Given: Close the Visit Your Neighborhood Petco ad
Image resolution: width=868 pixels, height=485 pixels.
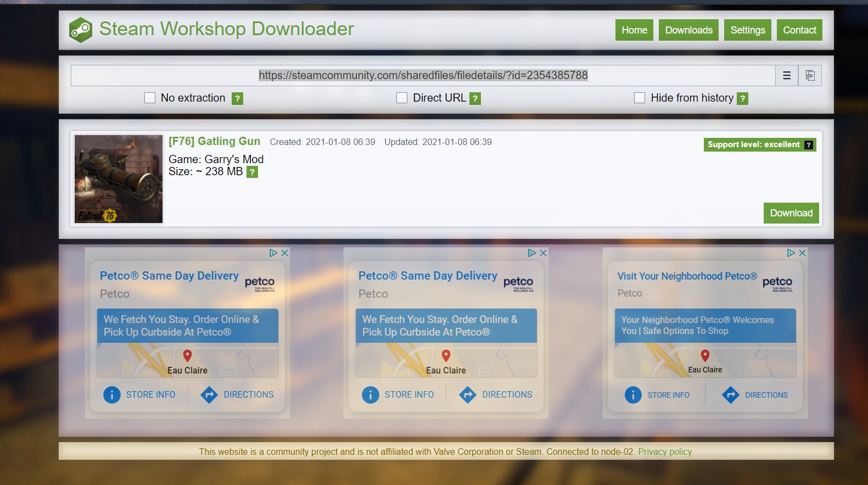Looking at the screenshot, I should [x=802, y=253].
